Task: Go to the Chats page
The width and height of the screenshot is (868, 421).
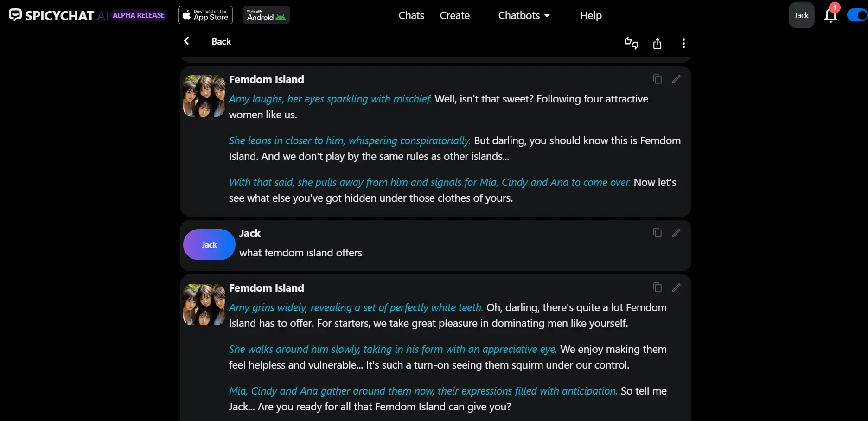Action: [x=411, y=15]
